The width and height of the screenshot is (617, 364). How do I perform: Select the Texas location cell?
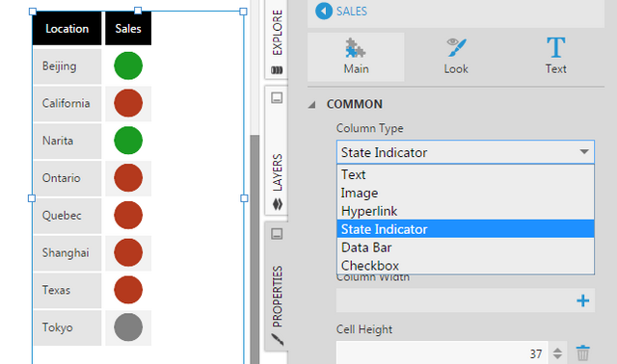(67, 290)
